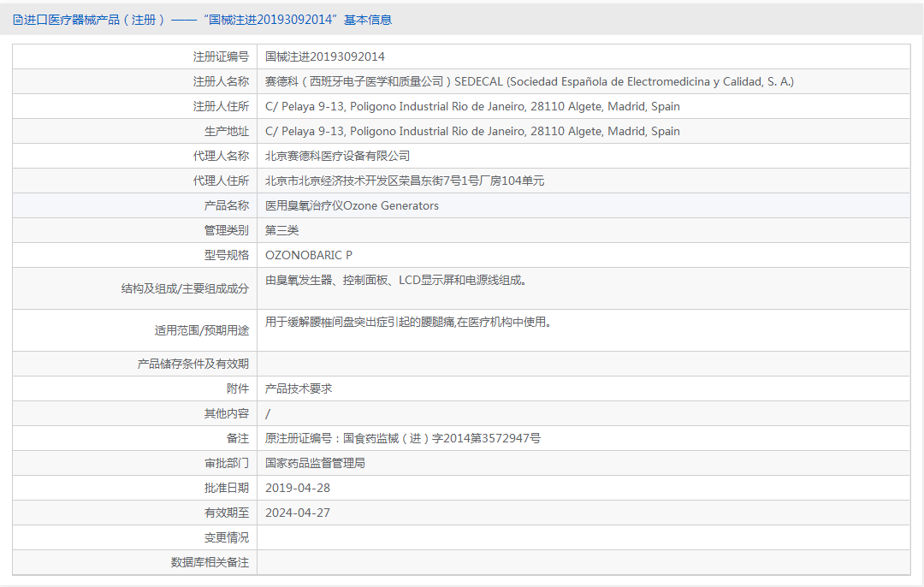
Task: Select the value 北京赛德科医疗设备有限公司
Action: [x=338, y=156]
